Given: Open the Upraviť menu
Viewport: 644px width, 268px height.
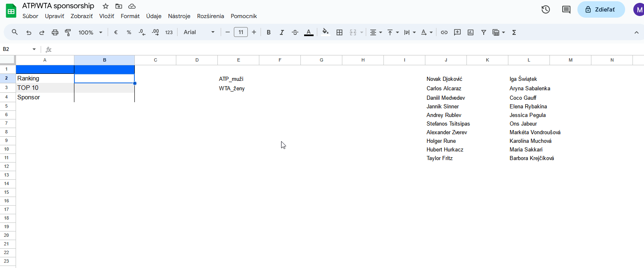Looking at the screenshot, I should [x=54, y=16].
